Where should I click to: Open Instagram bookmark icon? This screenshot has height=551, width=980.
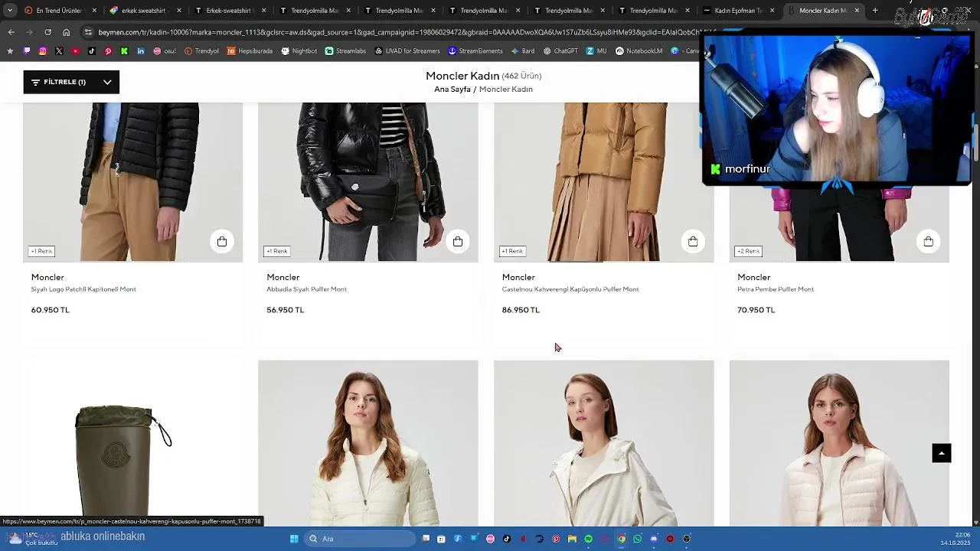42,51
